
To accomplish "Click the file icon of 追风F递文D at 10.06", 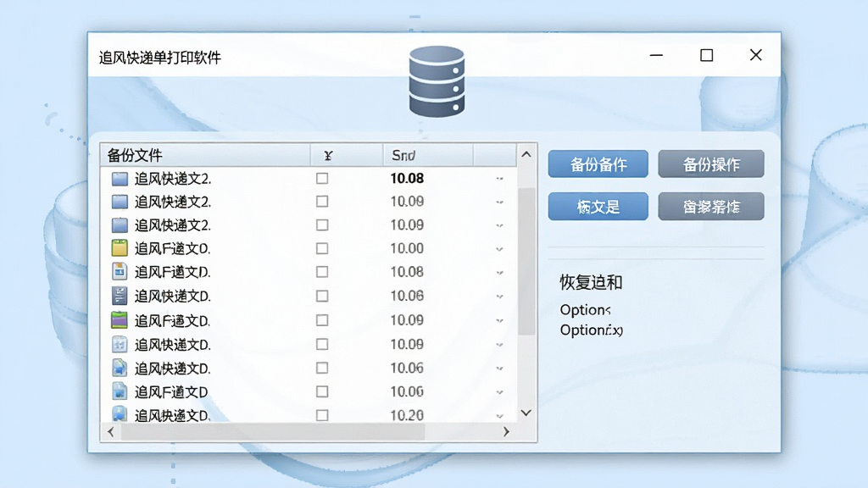I will [x=120, y=391].
